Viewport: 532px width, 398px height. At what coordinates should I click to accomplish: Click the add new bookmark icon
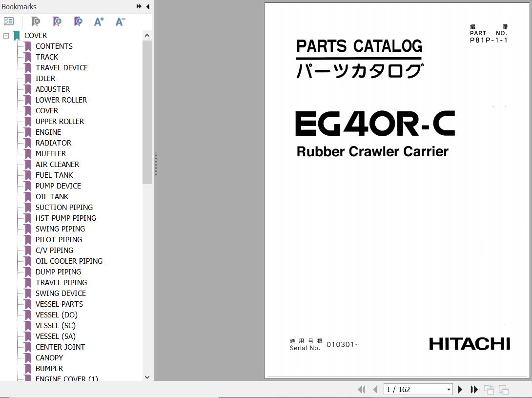(57, 21)
